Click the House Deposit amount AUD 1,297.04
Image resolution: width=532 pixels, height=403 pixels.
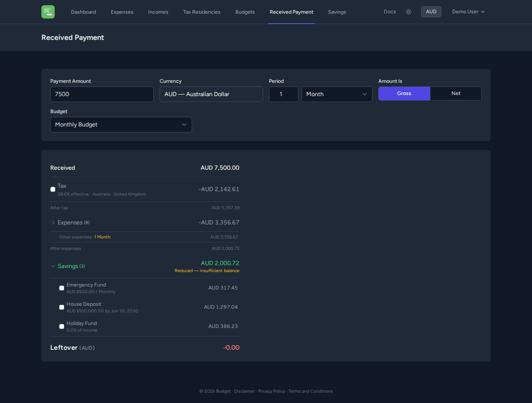221,307
